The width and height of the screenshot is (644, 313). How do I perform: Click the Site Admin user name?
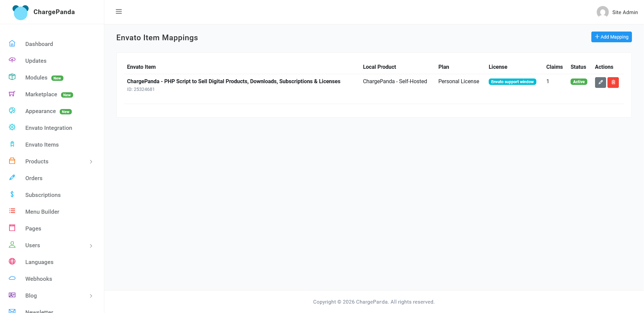click(625, 12)
